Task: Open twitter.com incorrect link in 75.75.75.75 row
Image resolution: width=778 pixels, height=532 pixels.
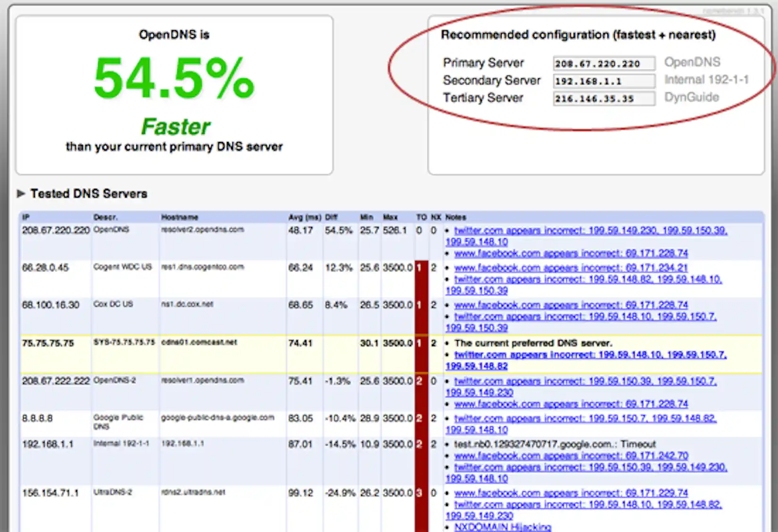Action: click(586, 360)
